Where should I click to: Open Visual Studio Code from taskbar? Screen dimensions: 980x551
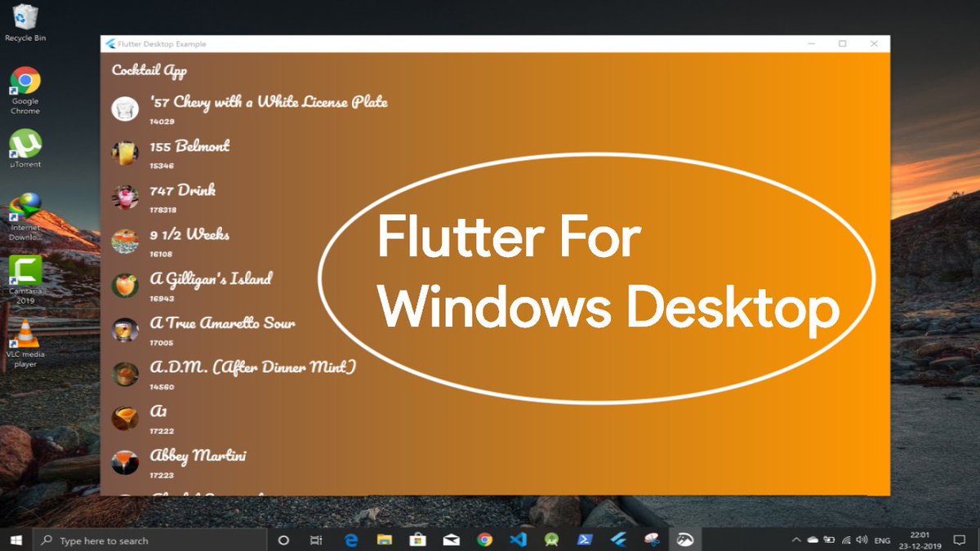(518, 540)
